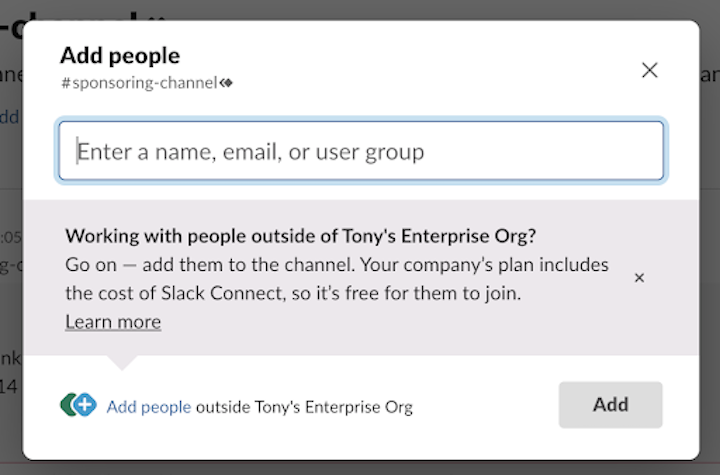
Task: Click the bold 'Working with people outside' heading
Action: [300, 236]
